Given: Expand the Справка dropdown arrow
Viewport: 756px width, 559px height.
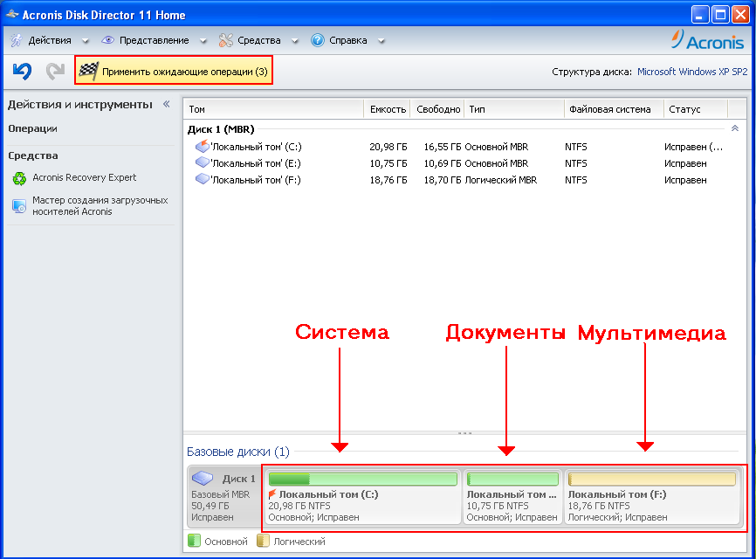Looking at the screenshot, I should (381, 41).
